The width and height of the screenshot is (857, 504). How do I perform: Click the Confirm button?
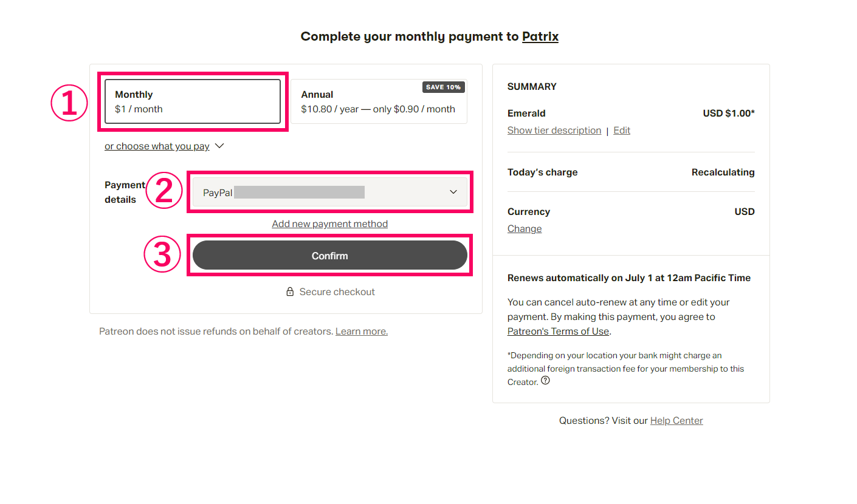click(330, 256)
